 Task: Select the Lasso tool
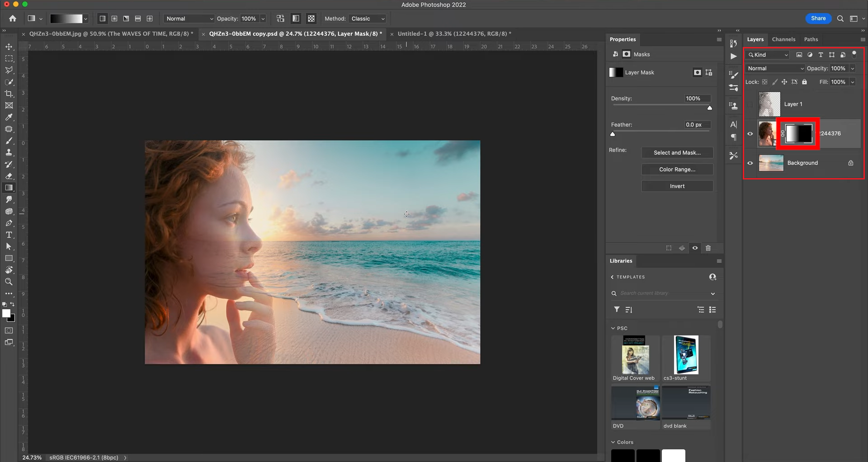click(x=9, y=70)
